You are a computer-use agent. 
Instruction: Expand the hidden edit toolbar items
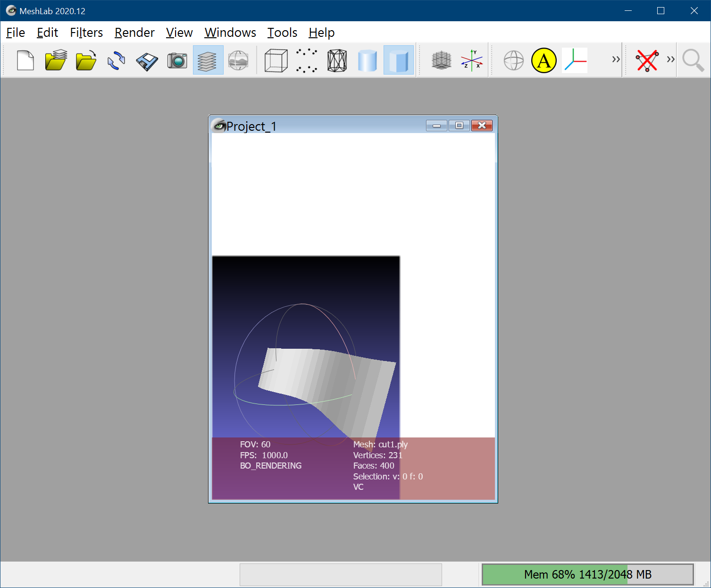616,59
